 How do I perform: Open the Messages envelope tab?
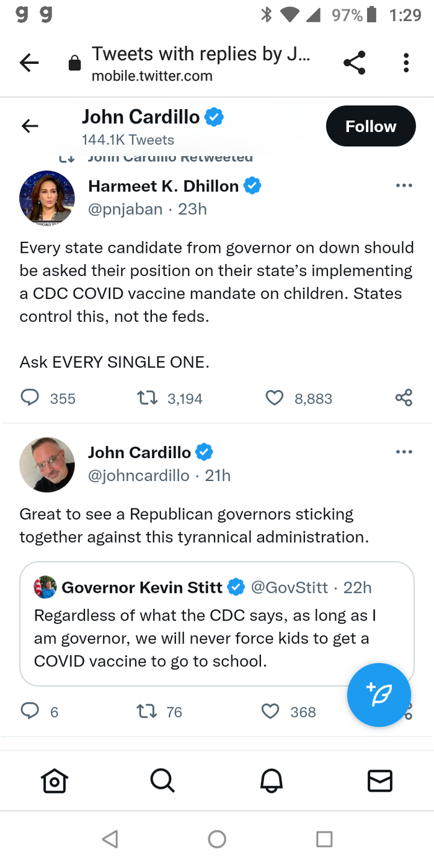[x=379, y=781]
